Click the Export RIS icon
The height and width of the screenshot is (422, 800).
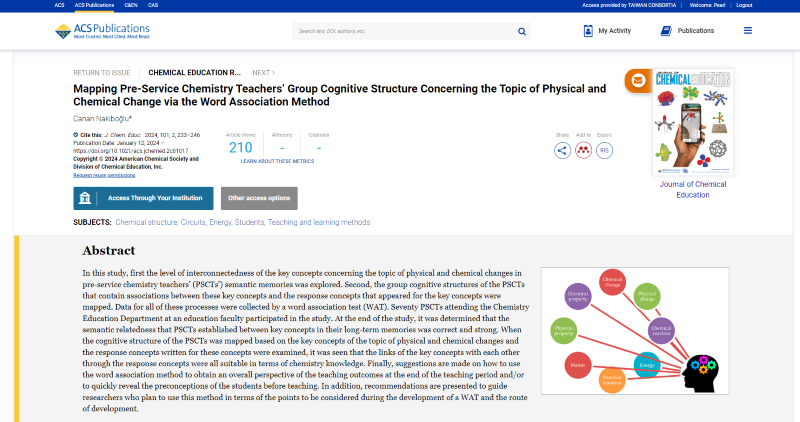604,150
